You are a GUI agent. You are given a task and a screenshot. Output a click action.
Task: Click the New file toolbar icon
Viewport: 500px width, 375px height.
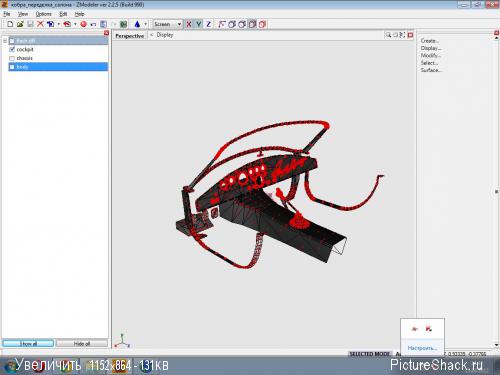click(10, 24)
